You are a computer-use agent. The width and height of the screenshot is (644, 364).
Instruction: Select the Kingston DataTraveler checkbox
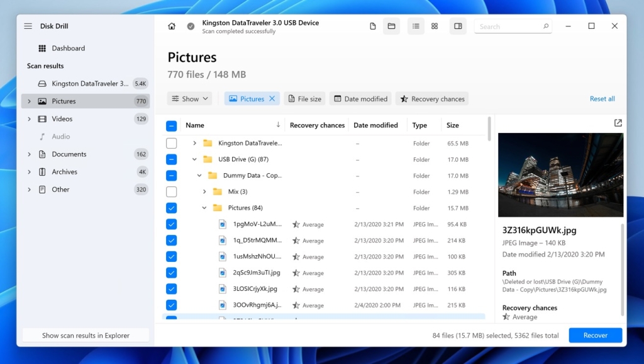click(171, 143)
